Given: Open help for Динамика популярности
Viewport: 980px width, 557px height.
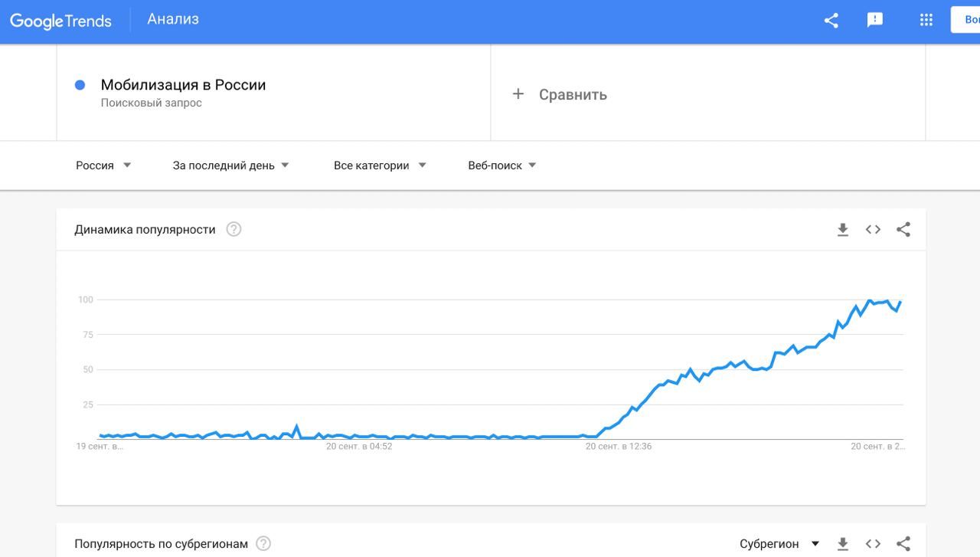Looking at the screenshot, I should [x=234, y=229].
